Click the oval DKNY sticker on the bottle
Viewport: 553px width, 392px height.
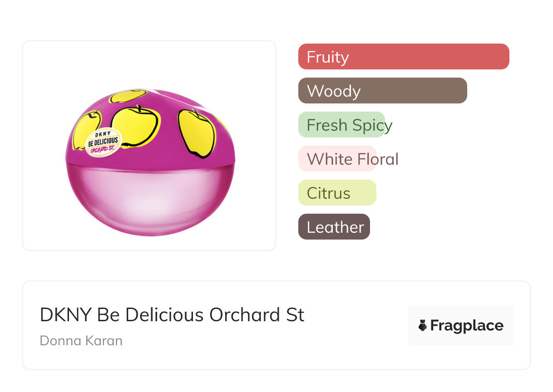tap(104, 142)
